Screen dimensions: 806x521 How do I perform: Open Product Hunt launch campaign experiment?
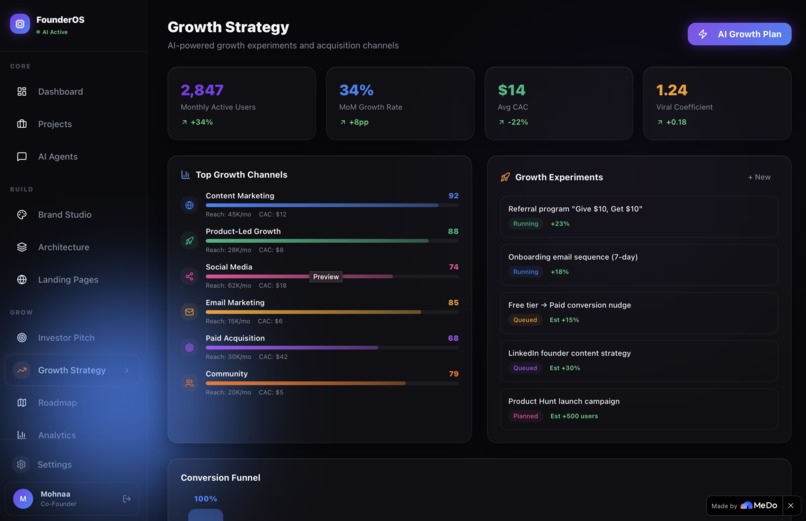(638, 408)
